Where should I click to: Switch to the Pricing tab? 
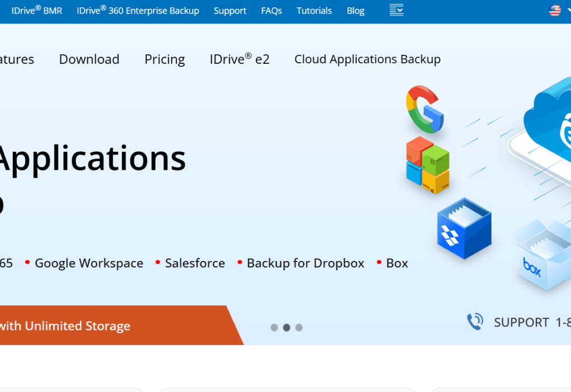click(165, 59)
